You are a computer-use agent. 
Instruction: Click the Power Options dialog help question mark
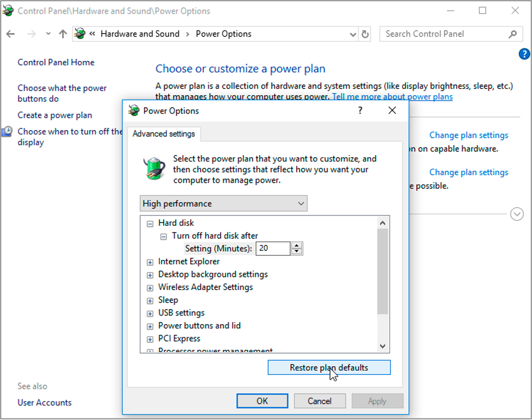click(x=360, y=110)
